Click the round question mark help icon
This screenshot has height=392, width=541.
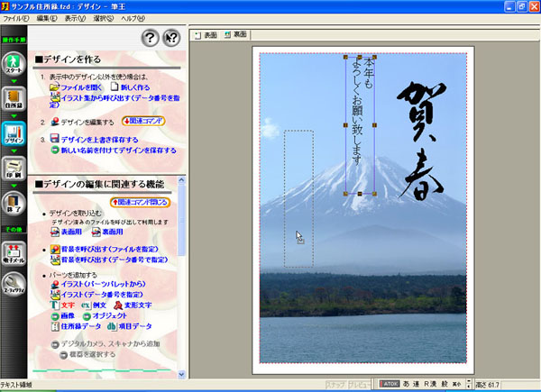coord(151,38)
